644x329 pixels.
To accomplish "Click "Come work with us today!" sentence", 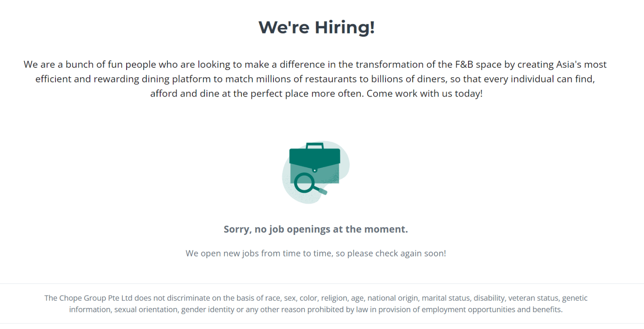I will pyautogui.click(x=425, y=93).
